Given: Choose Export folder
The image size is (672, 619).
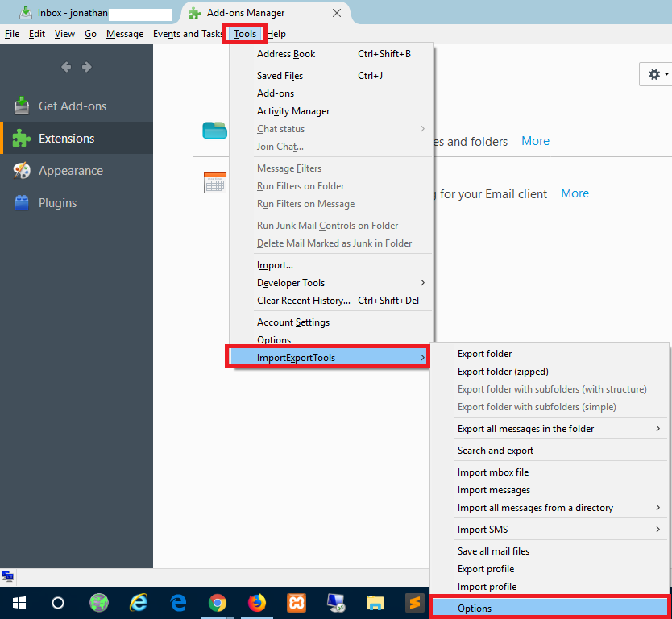Looking at the screenshot, I should tap(550, 354).
